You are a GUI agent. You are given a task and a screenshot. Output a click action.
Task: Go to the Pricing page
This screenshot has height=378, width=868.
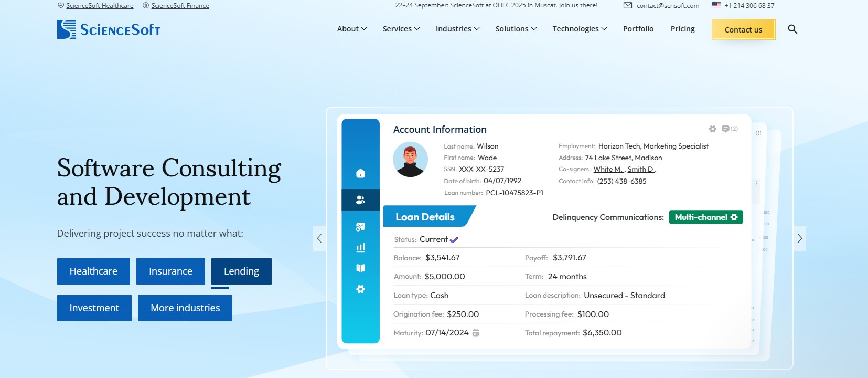click(682, 29)
